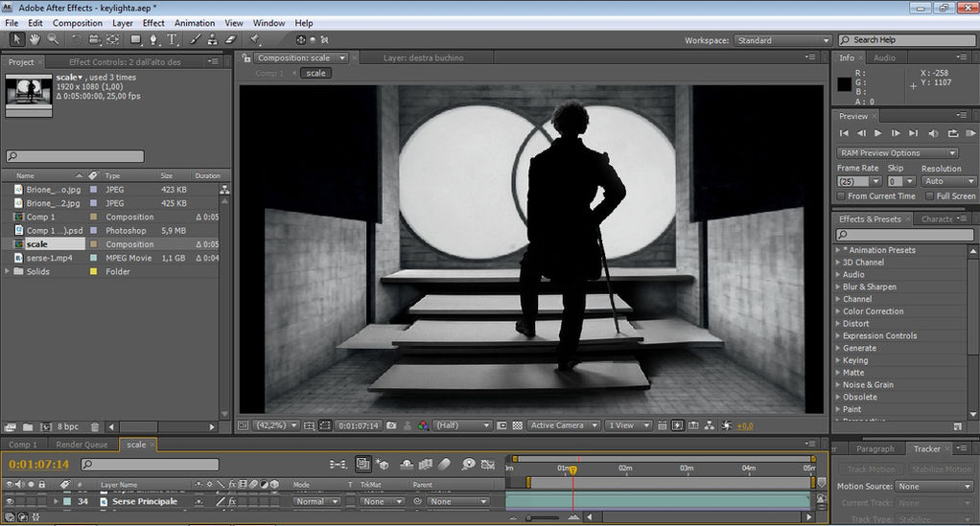Select the Hand tool
Image resolution: width=980 pixels, height=526 pixels.
pyautogui.click(x=35, y=39)
